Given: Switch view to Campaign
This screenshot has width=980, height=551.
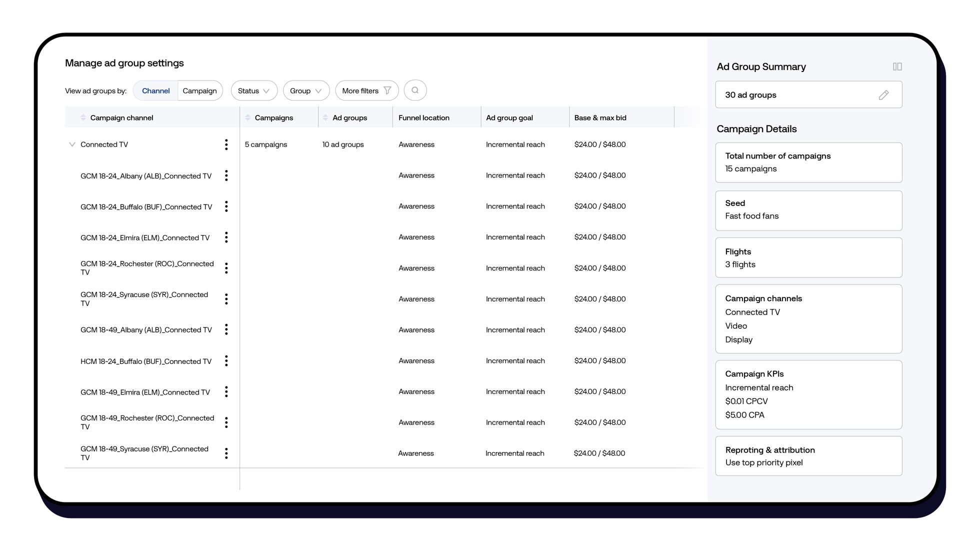Looking at the screenshot, I should [x=199, y=91].
